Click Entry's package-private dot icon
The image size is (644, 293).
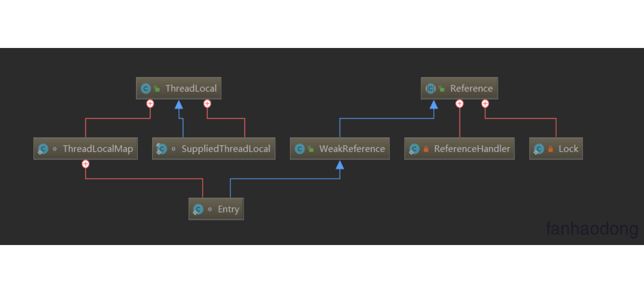pyautogui.click(x=210, y=209)
